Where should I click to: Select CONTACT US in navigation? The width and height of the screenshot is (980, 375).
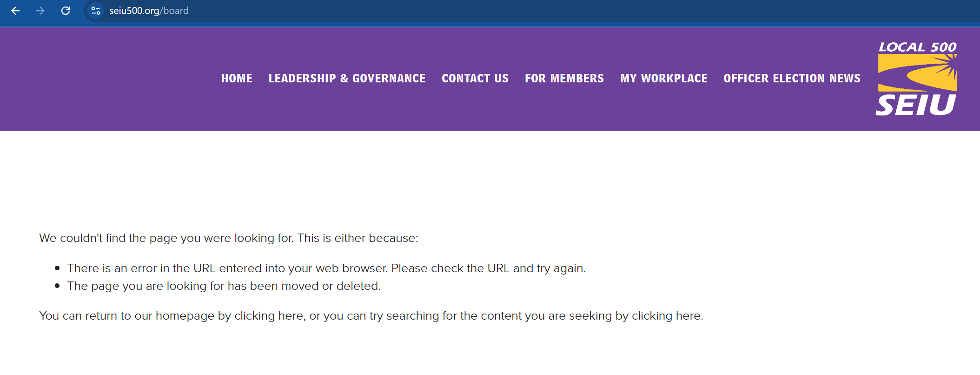(475, 79)
